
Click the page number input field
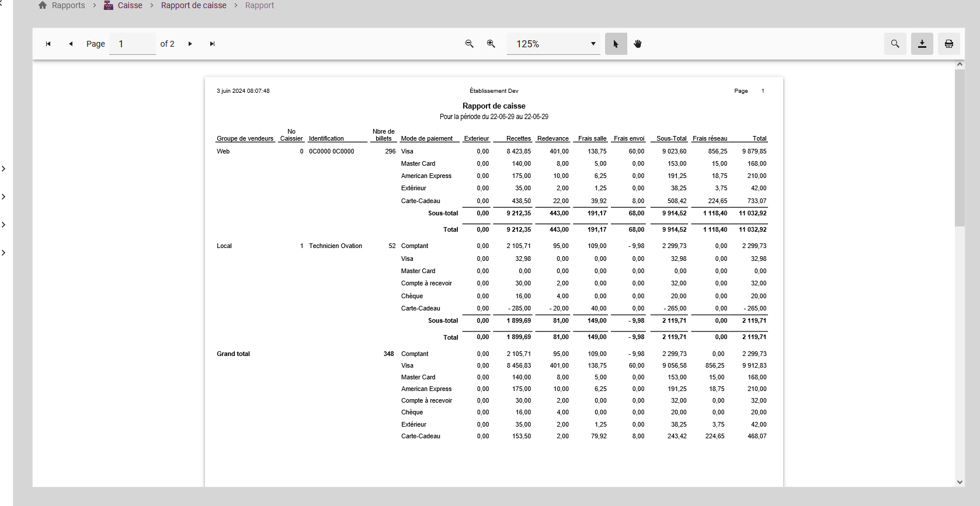(132, 44)
